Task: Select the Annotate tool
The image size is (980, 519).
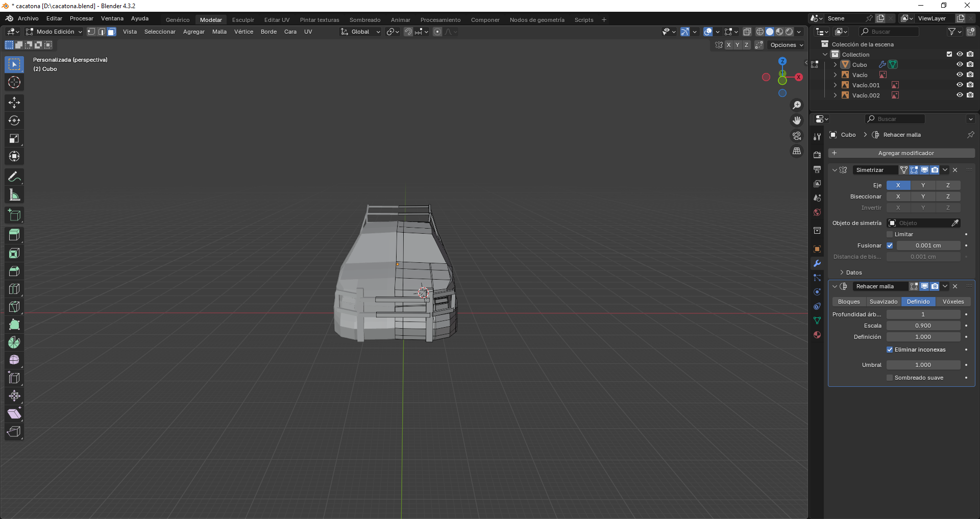Action: [14, 177]
